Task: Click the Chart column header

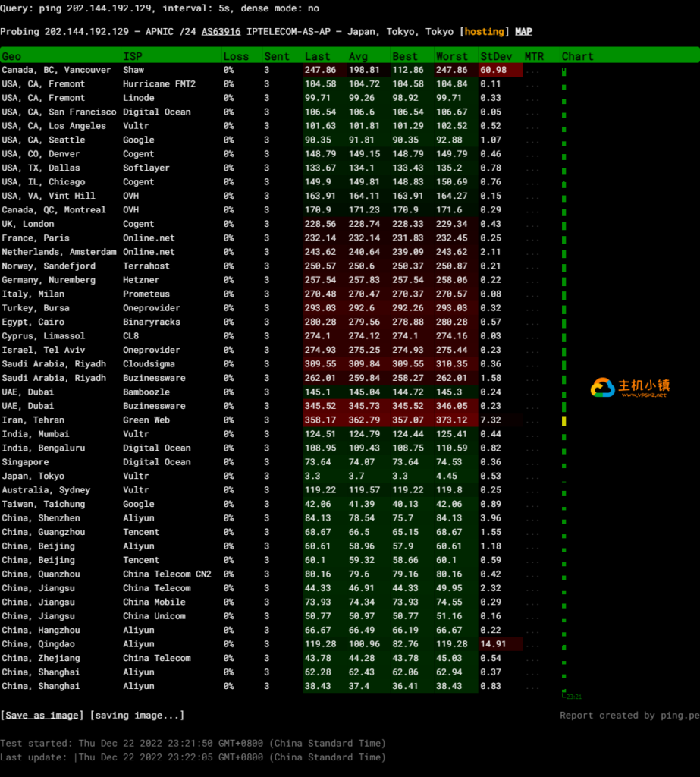Action: (577, 56)
